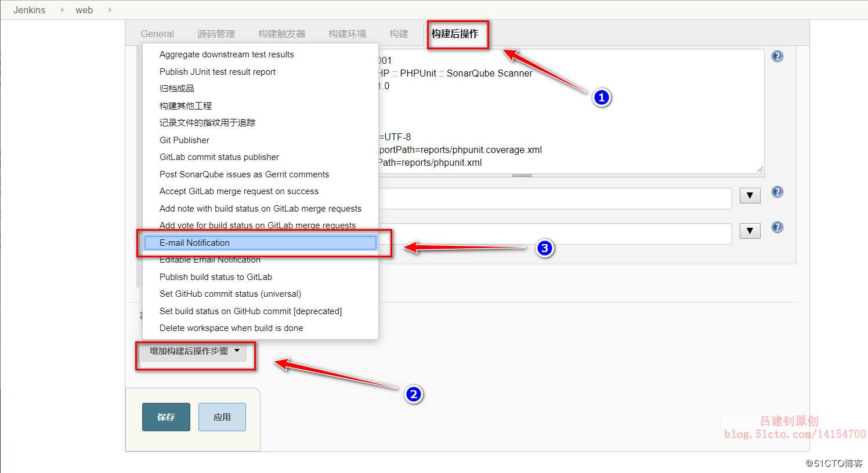Click inside the analysis properties textarea
The height and width of the screenshot is (473, 868).
point(571,111)
